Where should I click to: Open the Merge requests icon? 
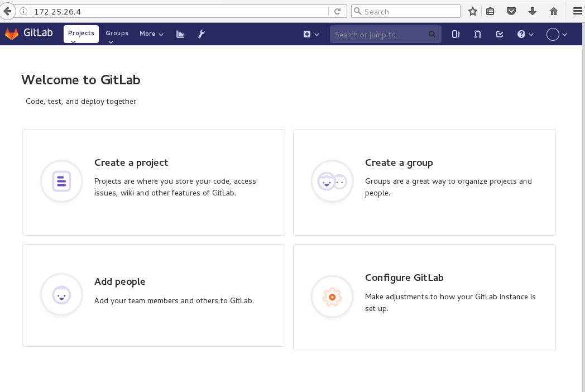[478, 35]
